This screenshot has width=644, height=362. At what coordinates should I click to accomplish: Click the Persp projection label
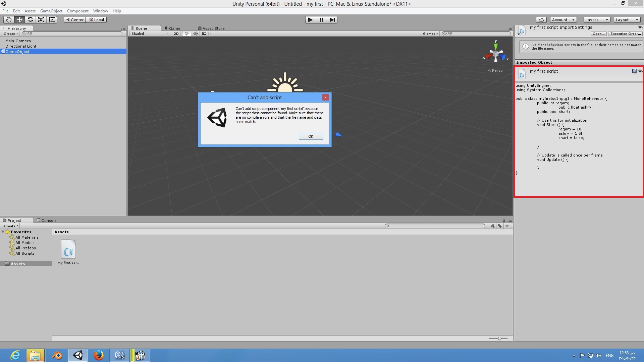(497, 70)
